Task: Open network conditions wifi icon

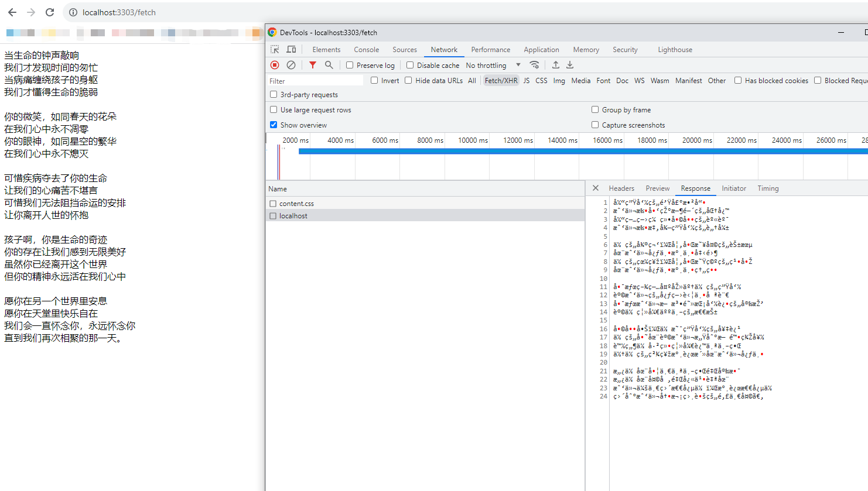Action: pos(534,65)
